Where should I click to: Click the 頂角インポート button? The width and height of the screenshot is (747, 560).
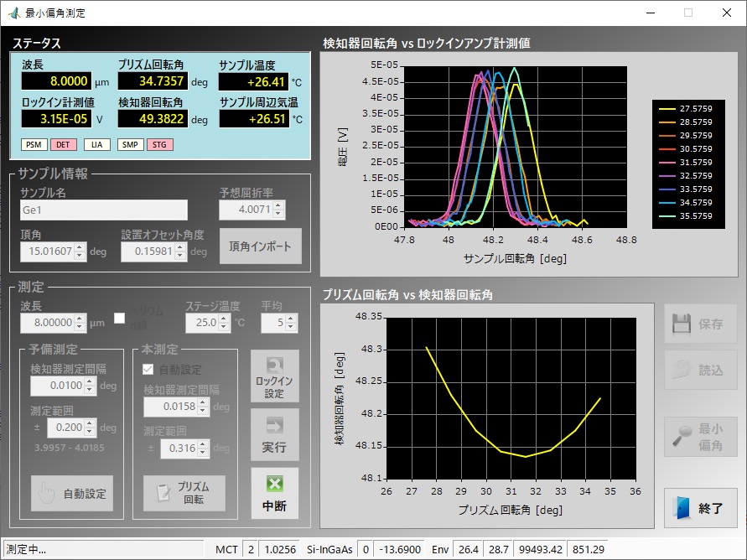(x=260, y=246)
